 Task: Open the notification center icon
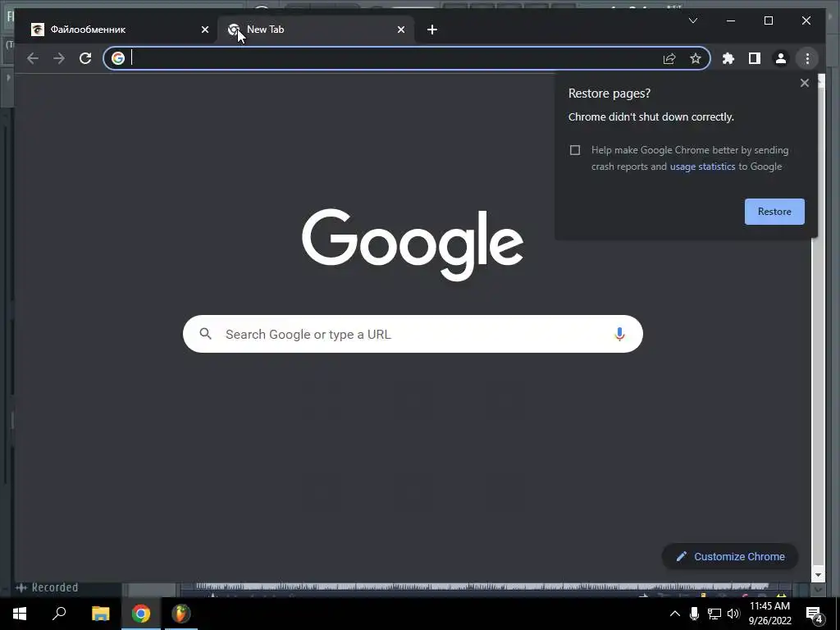click(x=815, y=614)
